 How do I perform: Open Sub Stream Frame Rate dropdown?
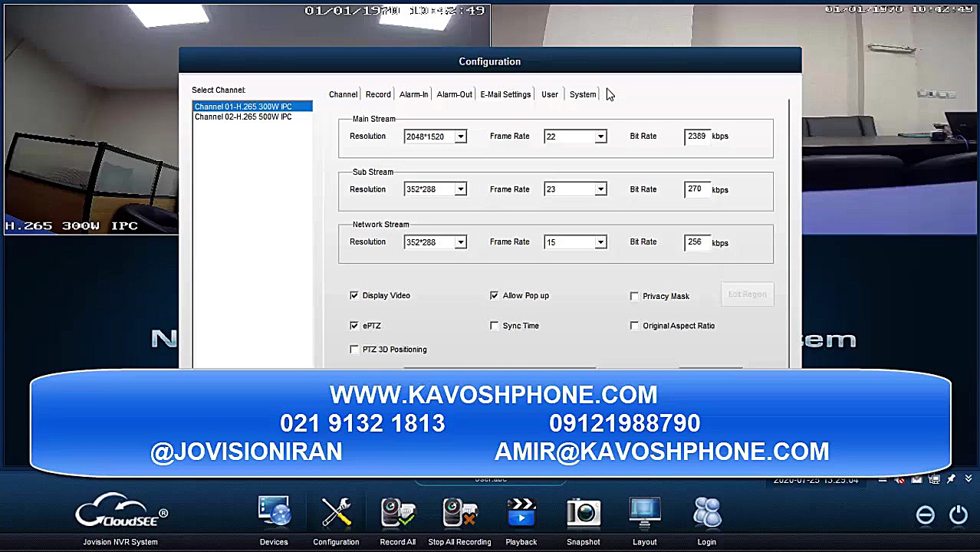point(600,189)
